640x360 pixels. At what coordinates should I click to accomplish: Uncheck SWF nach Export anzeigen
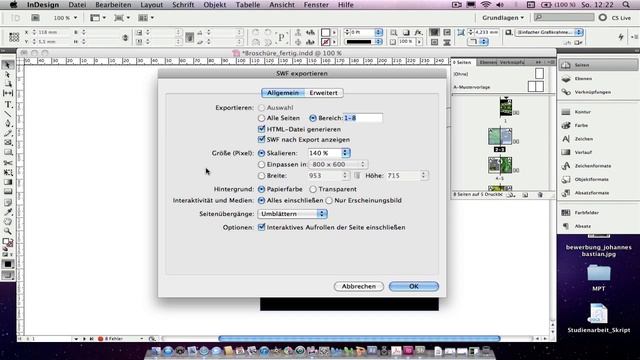pos(262,140)
